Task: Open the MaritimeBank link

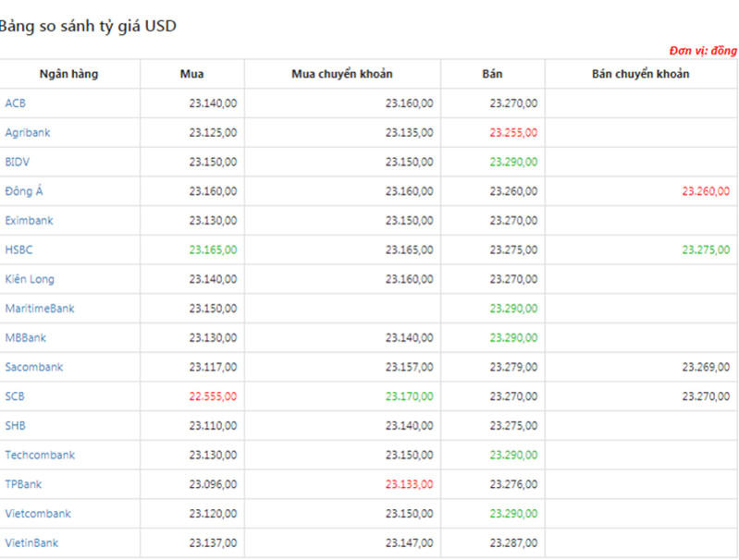Action: 40,308
